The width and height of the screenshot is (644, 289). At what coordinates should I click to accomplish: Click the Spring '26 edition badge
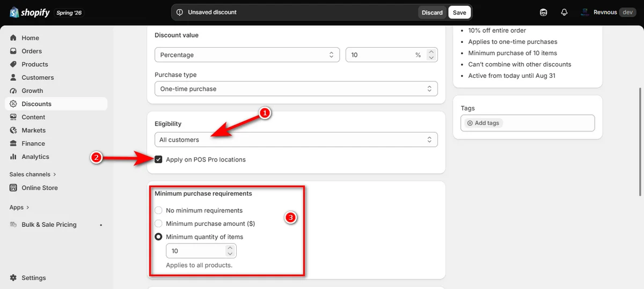pos(70,12)
